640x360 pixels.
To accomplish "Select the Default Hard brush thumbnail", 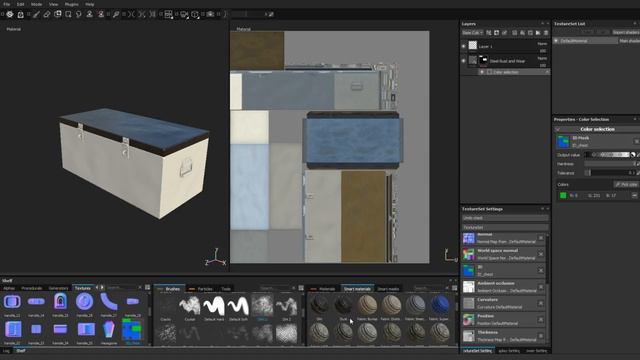I will (x=214, y=306).
